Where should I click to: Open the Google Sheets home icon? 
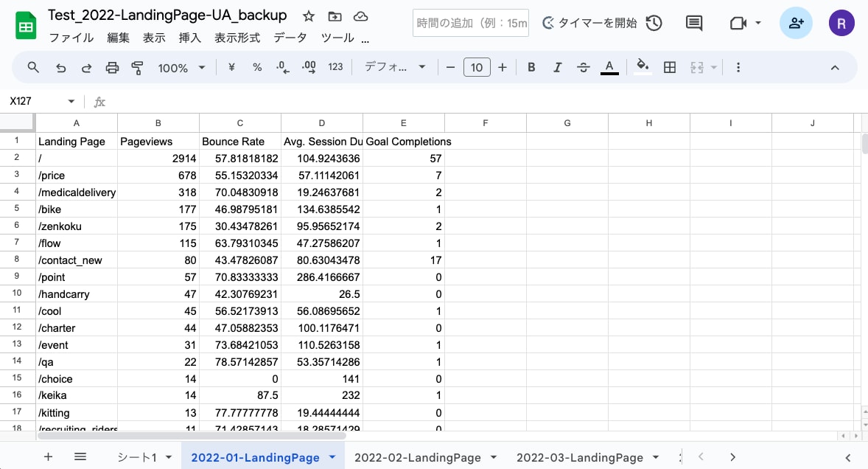click(x=26, y=26)
